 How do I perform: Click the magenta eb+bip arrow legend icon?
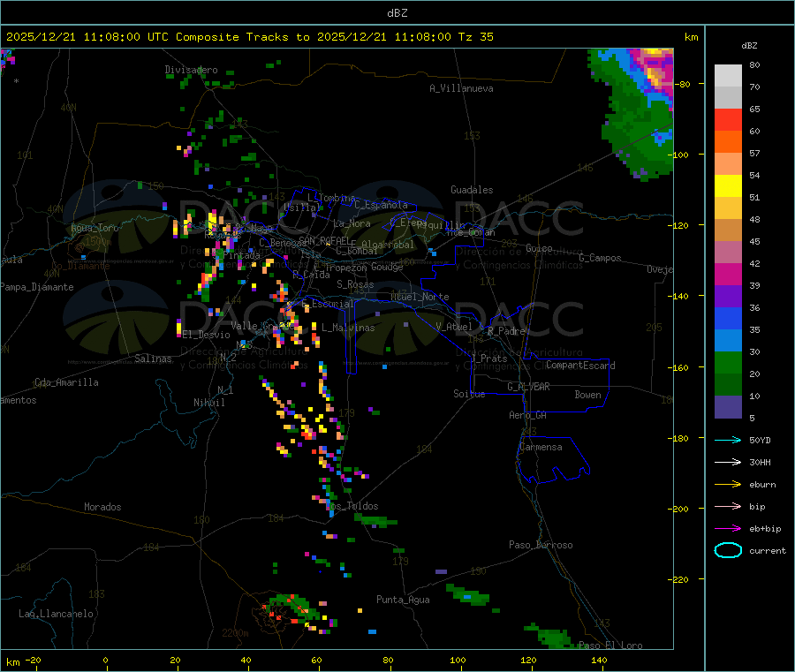(728, 529)
